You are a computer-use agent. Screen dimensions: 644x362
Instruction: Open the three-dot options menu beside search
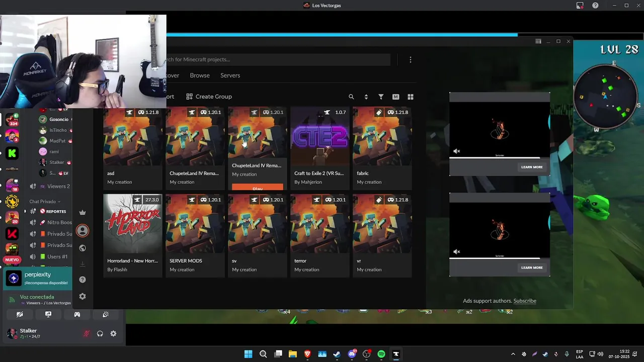coord(410,59)
